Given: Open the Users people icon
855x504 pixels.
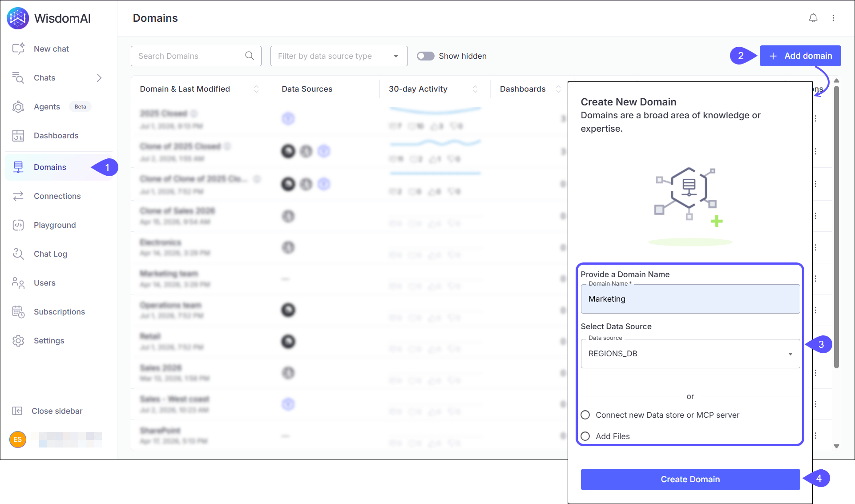Looking at the screenshot, I should (x=18, y=283).
